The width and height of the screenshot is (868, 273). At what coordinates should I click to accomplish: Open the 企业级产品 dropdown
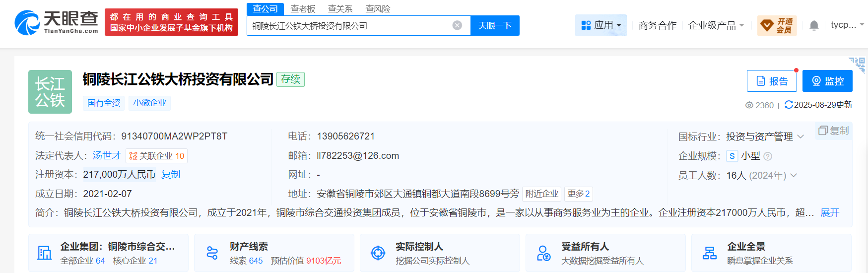coord(716,25)
